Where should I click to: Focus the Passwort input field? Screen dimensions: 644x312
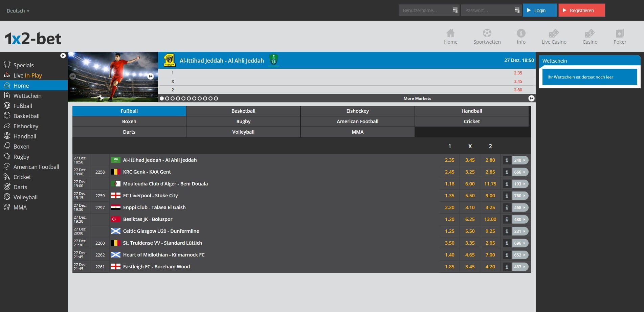point(491,10)
